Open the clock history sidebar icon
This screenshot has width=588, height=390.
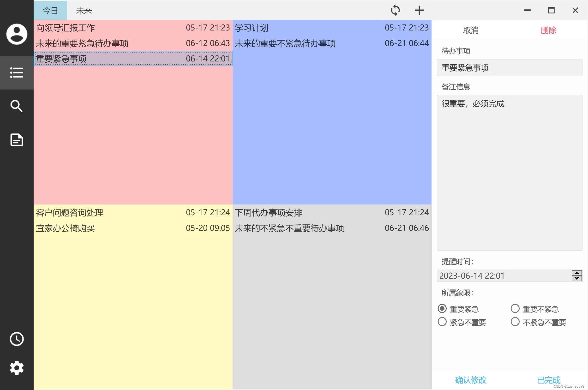coord(17,339)
